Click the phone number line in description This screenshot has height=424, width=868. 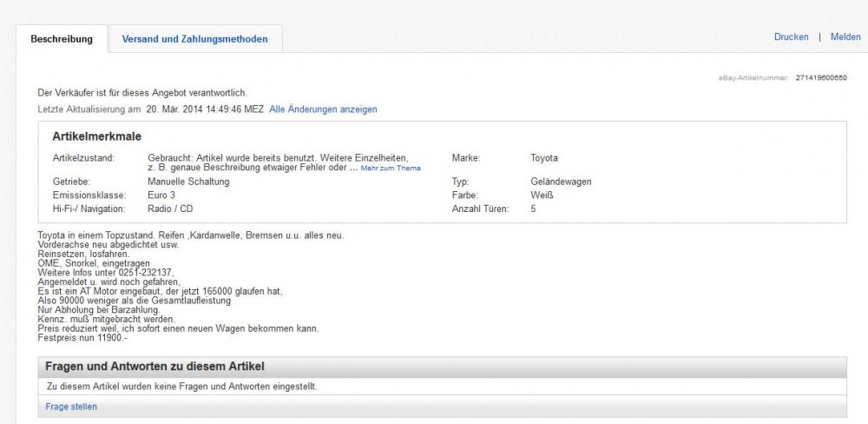(106, 272)
